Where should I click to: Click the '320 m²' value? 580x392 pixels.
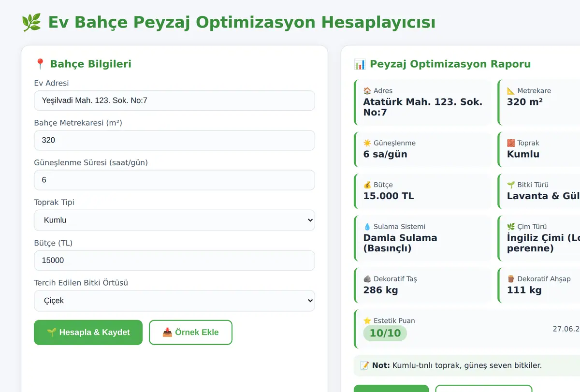525,102
